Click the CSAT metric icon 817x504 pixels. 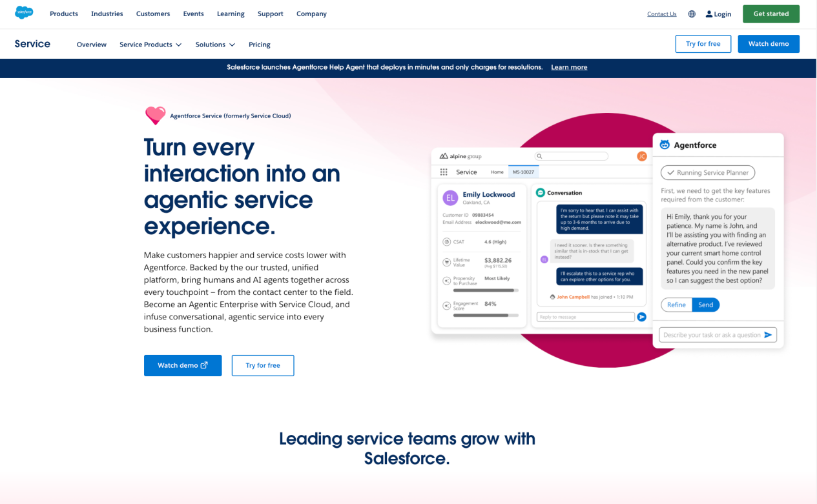point(446,242)
